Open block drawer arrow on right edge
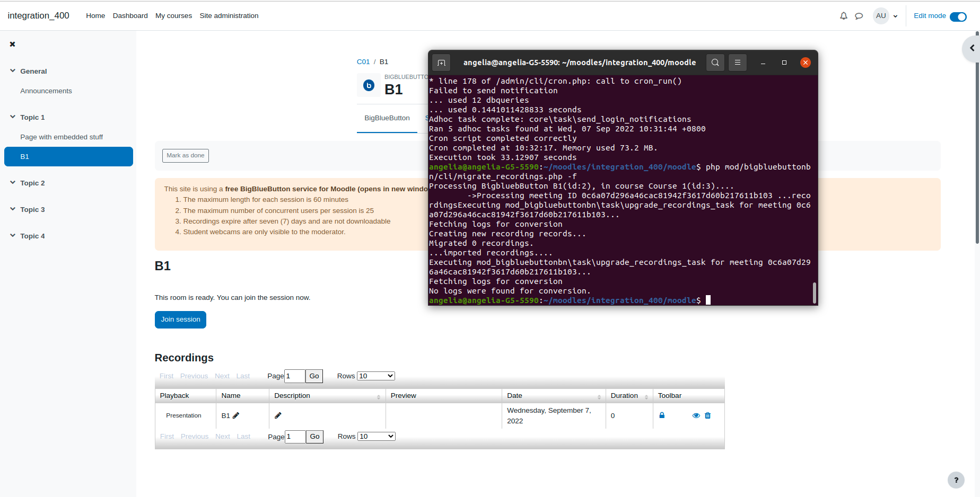This screenshot has height=497, width=980. pyautogui.click(x=972, y=48)
